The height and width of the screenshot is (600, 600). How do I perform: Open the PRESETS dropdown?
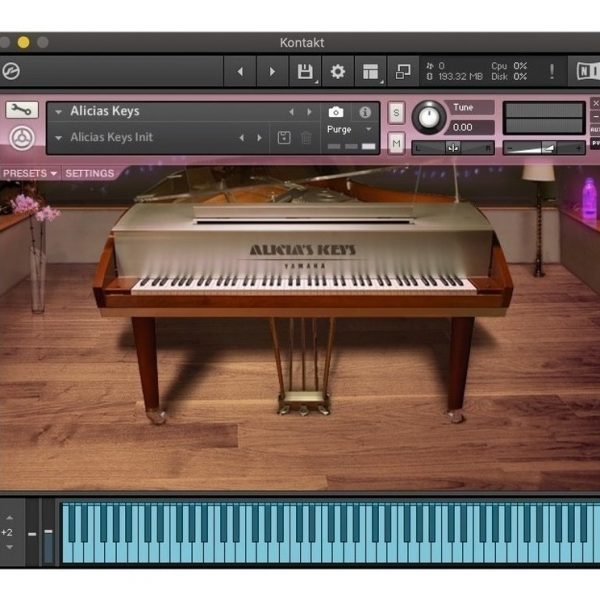coord(30,173)
